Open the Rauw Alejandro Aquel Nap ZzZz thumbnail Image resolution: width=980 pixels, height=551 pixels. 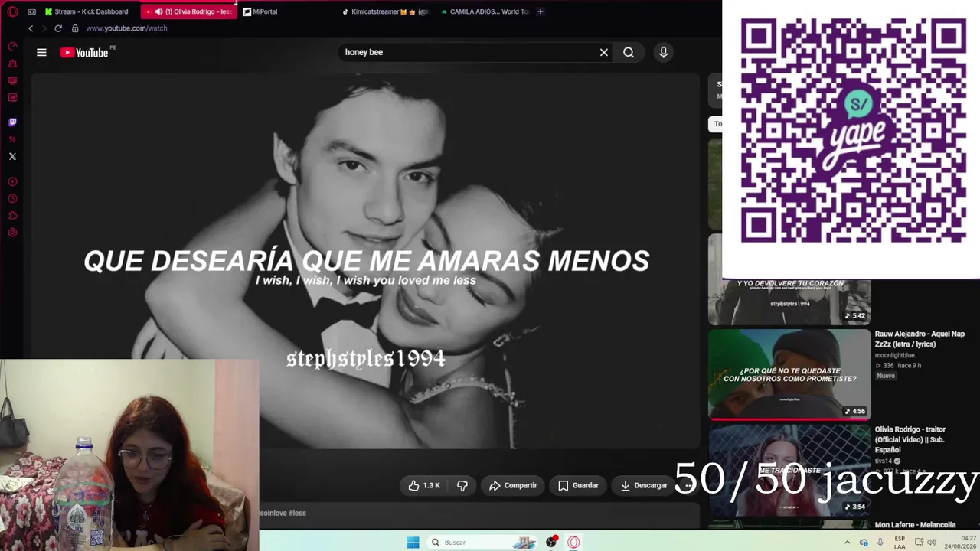click(789, 374)
